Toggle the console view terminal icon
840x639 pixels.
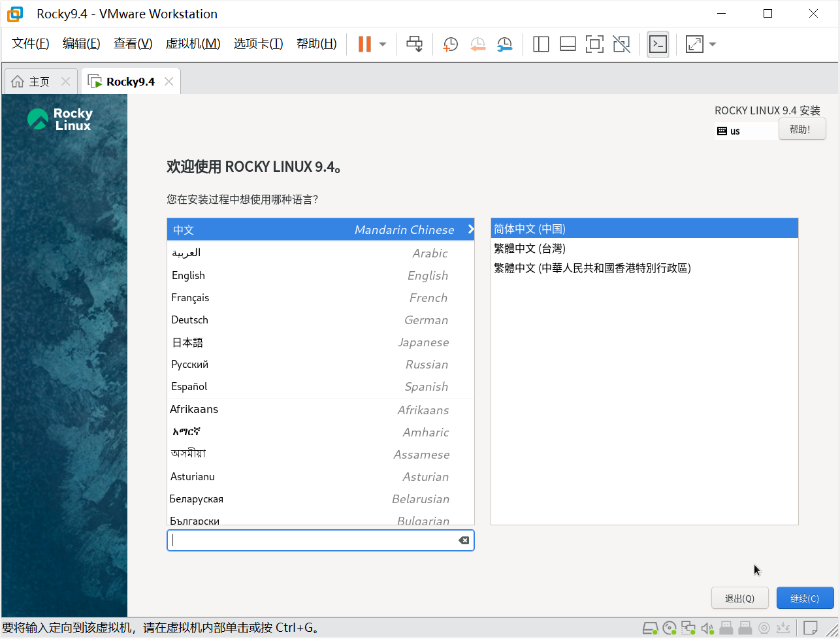pos(658,44)
